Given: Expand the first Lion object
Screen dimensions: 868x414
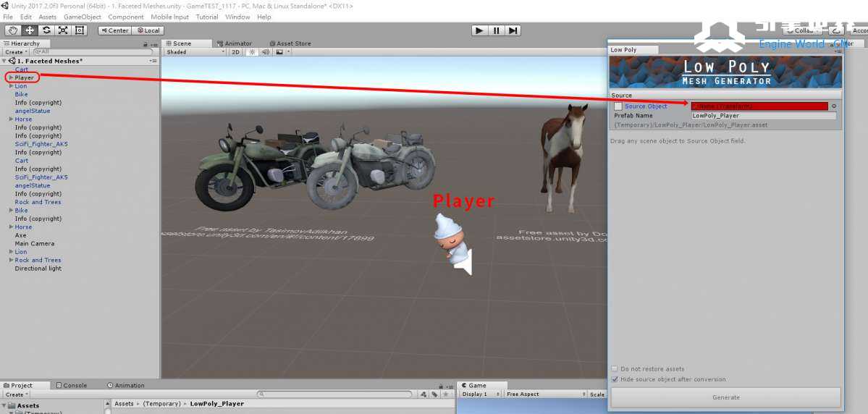Looking at the screenshot, I should click(11, 86).
